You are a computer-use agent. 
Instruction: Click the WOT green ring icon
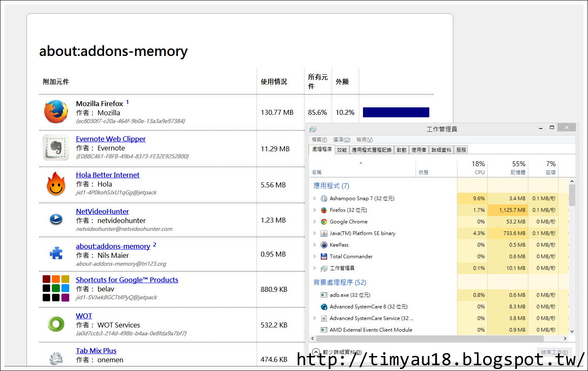pyautogui.click(x=56, y=324)
